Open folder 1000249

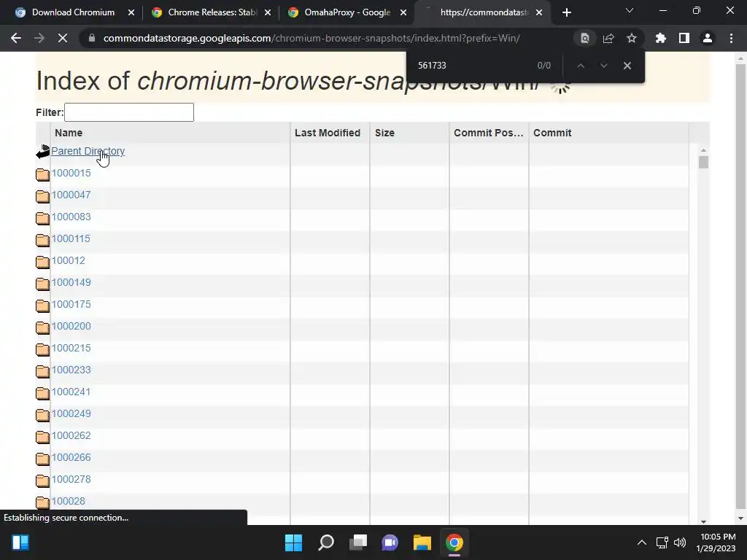pyautogui.click(x=71, y=414)
